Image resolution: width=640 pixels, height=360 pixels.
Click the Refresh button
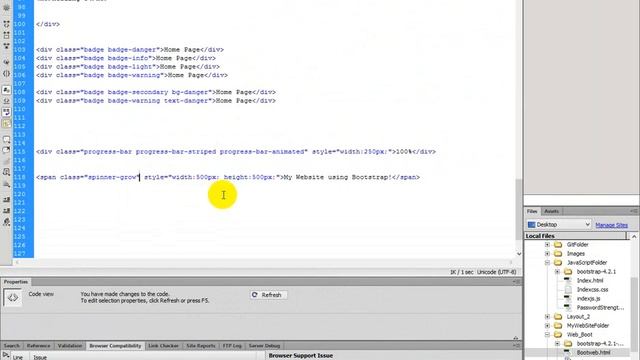(x=268, y=295)
